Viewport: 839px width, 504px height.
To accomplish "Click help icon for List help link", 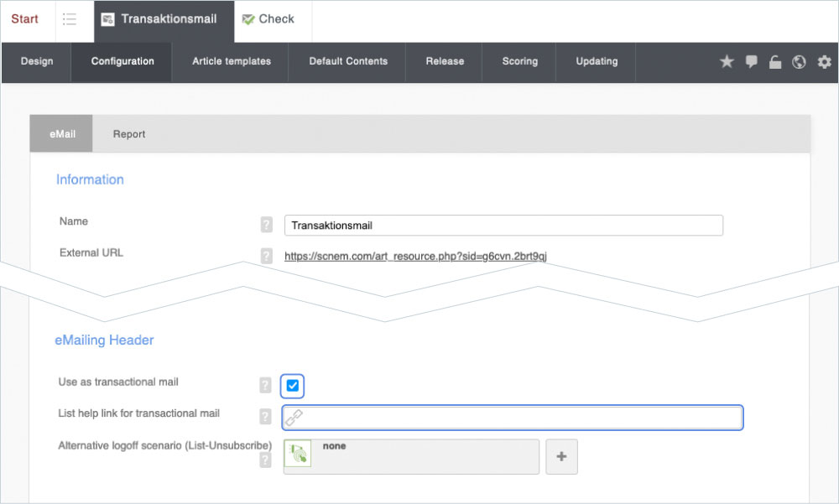I will point(266,416).
